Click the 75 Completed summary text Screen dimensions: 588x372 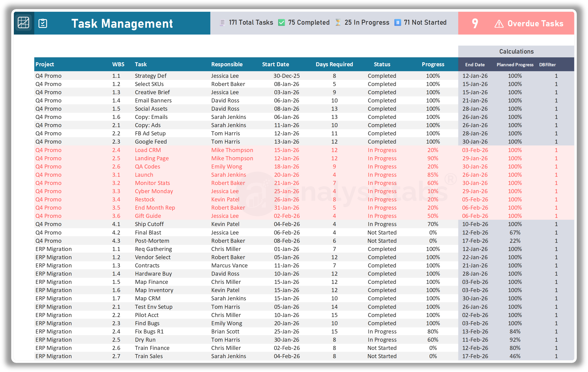308,22
